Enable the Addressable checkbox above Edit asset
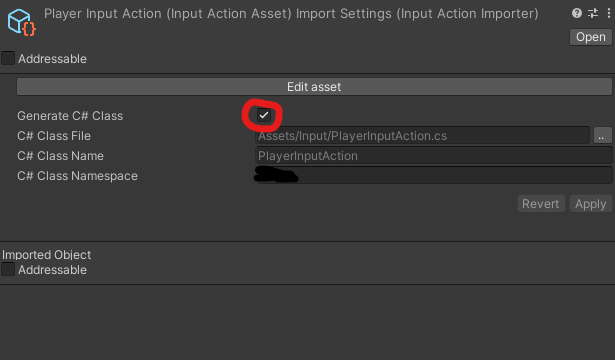Screen dimensions: 615x360 pos(8,58)
